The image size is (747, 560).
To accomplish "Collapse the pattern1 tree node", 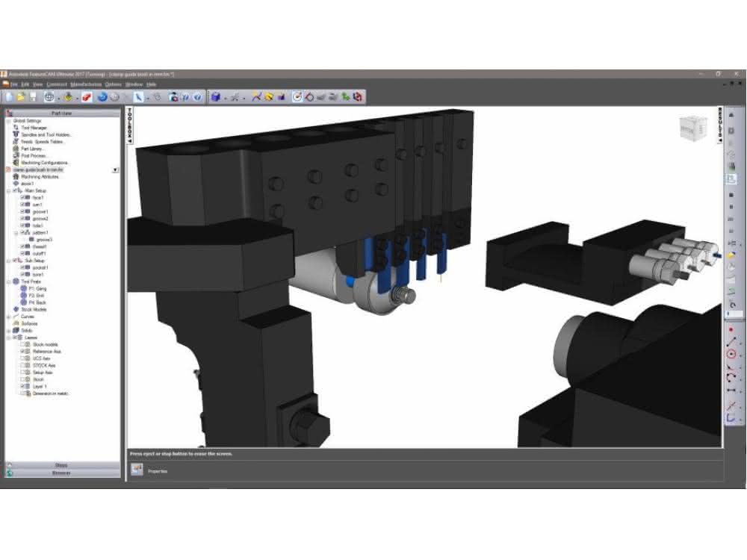I will point(16,233).
